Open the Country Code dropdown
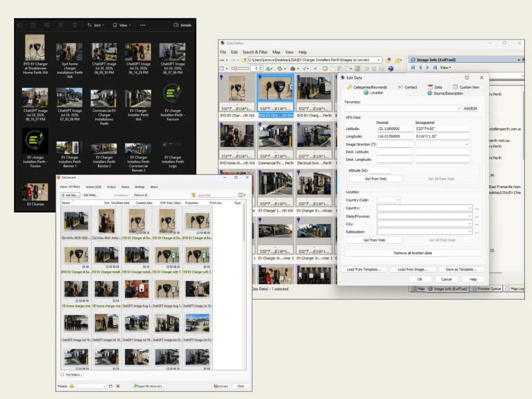The image size is (532, 399). (x=397, y=200)
